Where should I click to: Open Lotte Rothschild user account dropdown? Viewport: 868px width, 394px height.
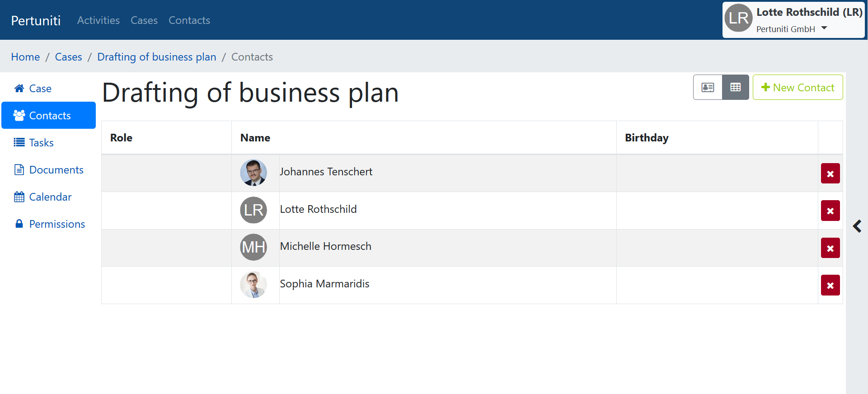pyautogui.click(x=793, y=20)
